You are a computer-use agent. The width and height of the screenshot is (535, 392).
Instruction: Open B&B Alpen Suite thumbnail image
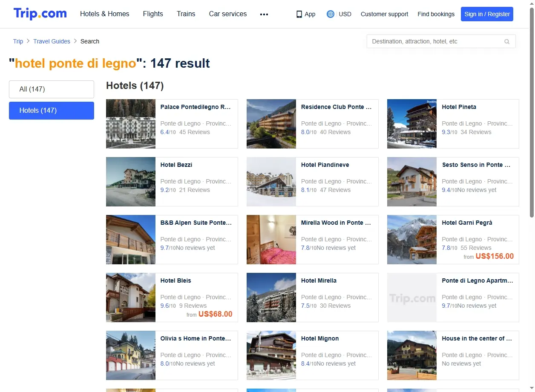(x=131, y=240)
